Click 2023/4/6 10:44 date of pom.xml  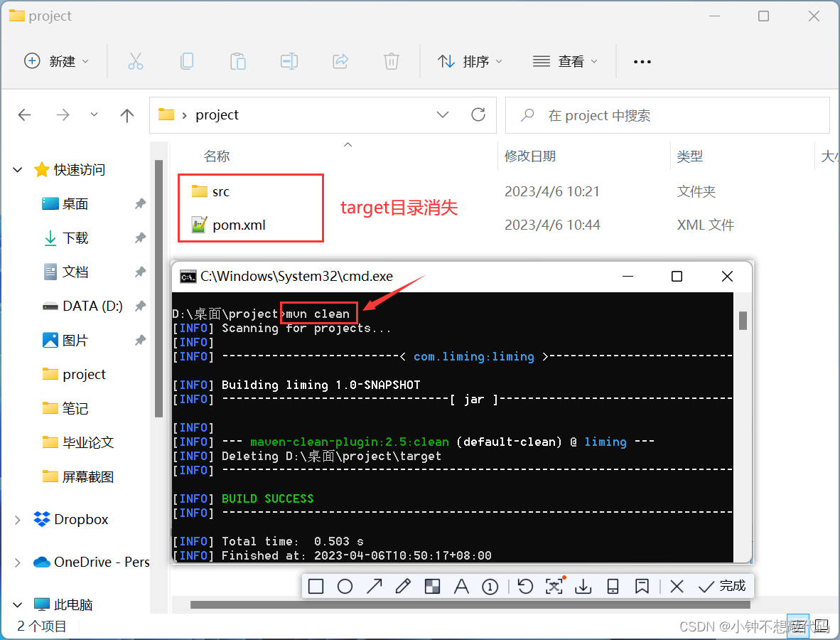coord(552,225)
